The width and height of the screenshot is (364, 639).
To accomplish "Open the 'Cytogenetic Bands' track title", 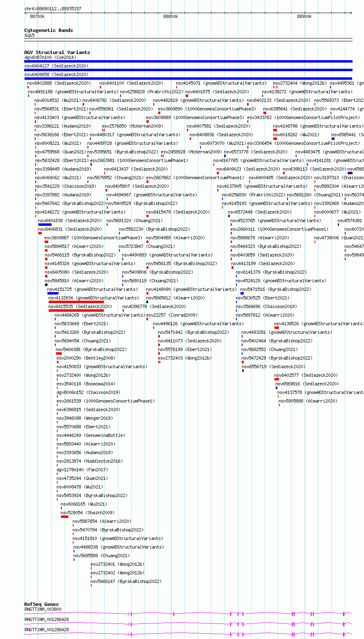I will pos(49,30).
